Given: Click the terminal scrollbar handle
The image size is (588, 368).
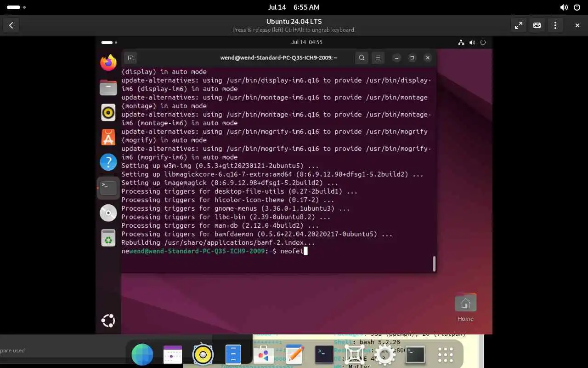Looking at the screenshot, I should click(434, 264).
